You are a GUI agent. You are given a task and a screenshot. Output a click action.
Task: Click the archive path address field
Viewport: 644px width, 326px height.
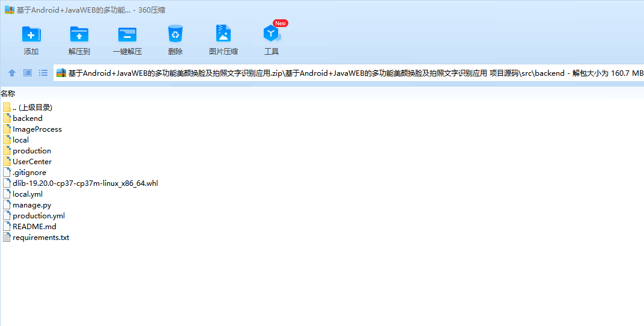[x=348, y=73]
